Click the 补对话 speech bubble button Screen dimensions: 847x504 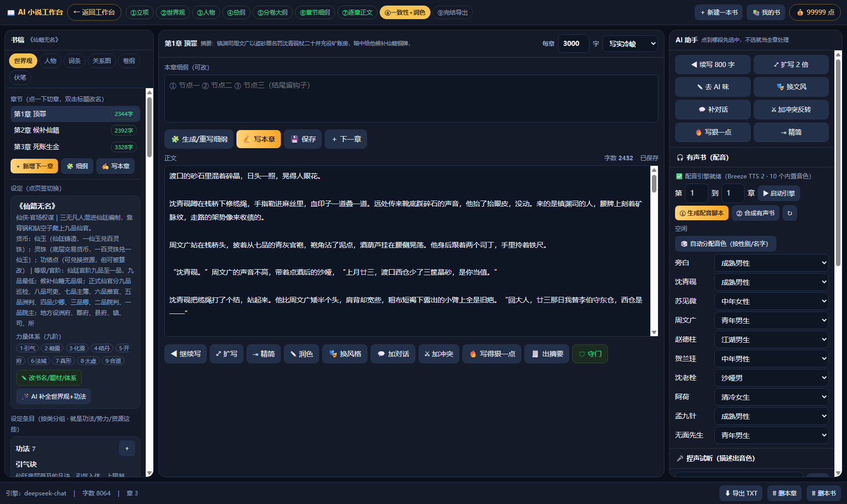(x=712, y=109)
